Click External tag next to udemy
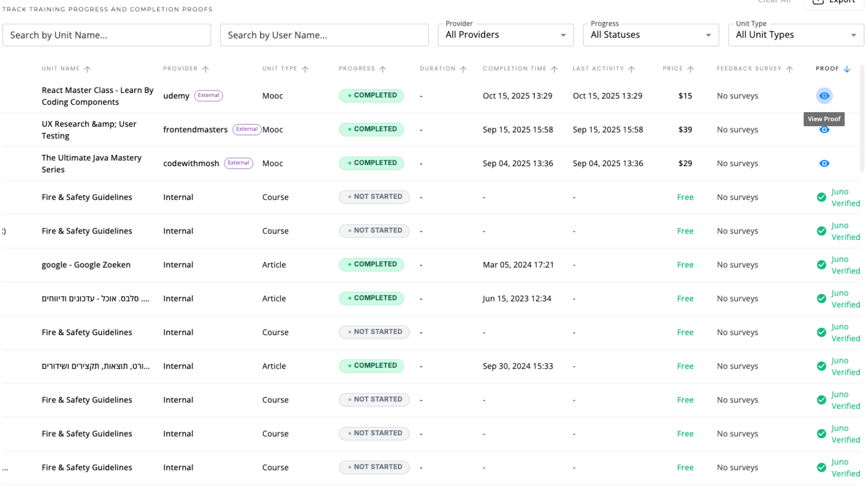Screen dimensions: 868x489 208,96
